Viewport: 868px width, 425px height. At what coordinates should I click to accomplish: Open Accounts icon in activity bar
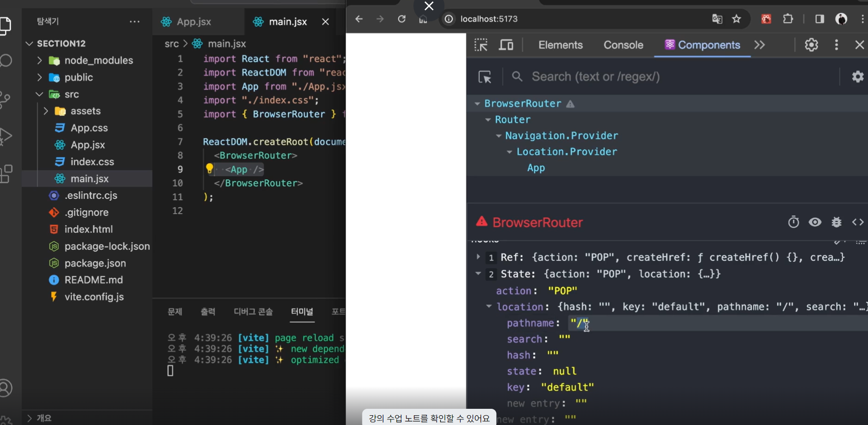coord(6,388)
